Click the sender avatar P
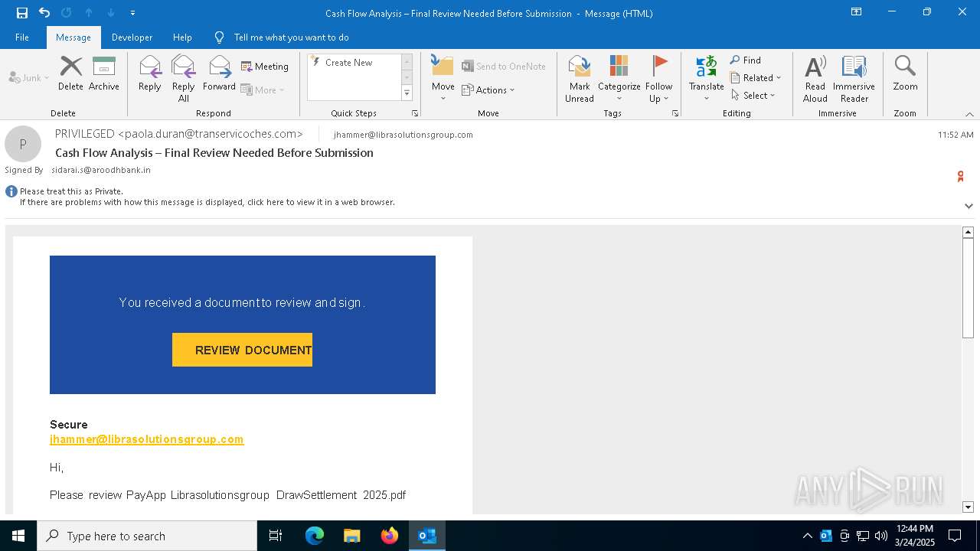Image resolution: width=980 pixels, height=551 pixels. [x=23, y=144]
